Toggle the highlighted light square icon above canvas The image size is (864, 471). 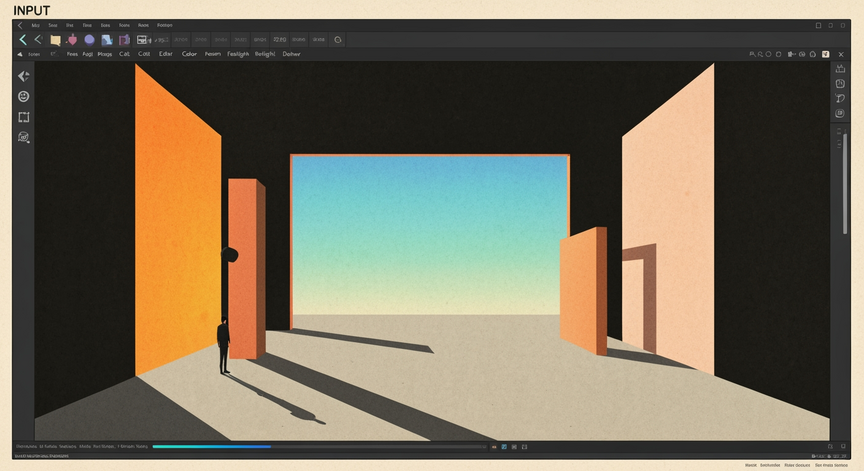click(x=825, y=55)
